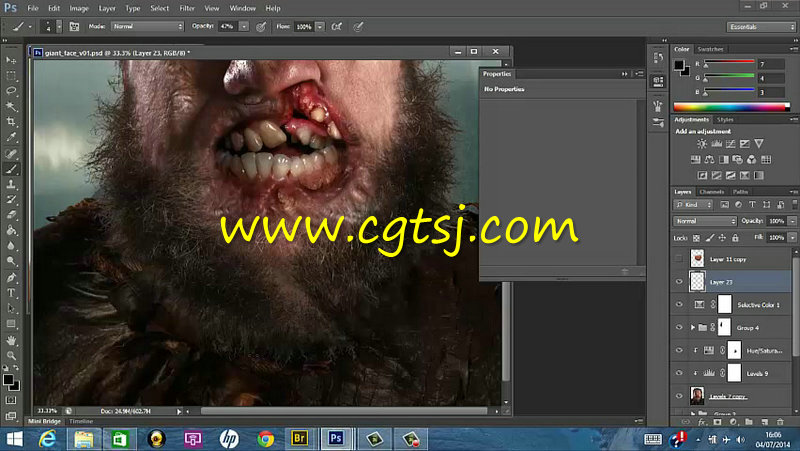This screenshot has height=451, width=800.
Task: Select the Paint Bucket tool
Action: click(x=11, y=230)
